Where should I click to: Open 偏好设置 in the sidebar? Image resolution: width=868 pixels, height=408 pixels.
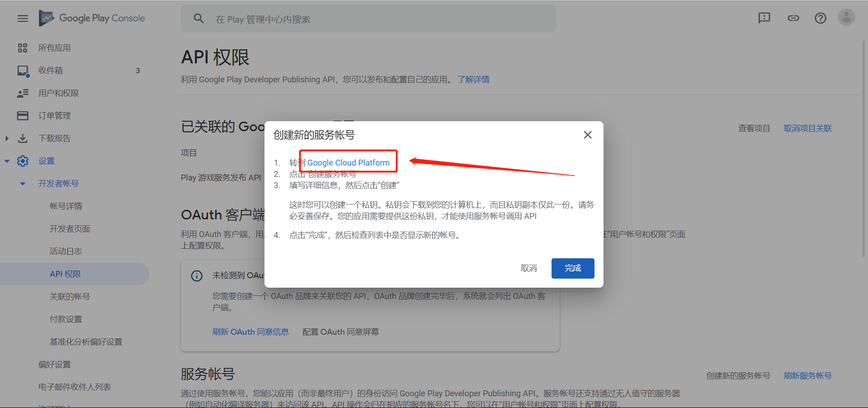click(54, 365)
